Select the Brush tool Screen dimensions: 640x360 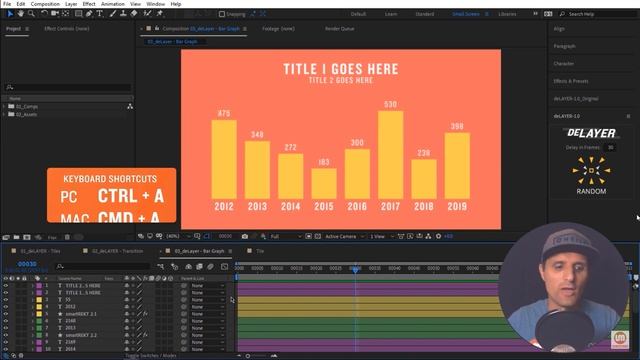coord(113,14)
